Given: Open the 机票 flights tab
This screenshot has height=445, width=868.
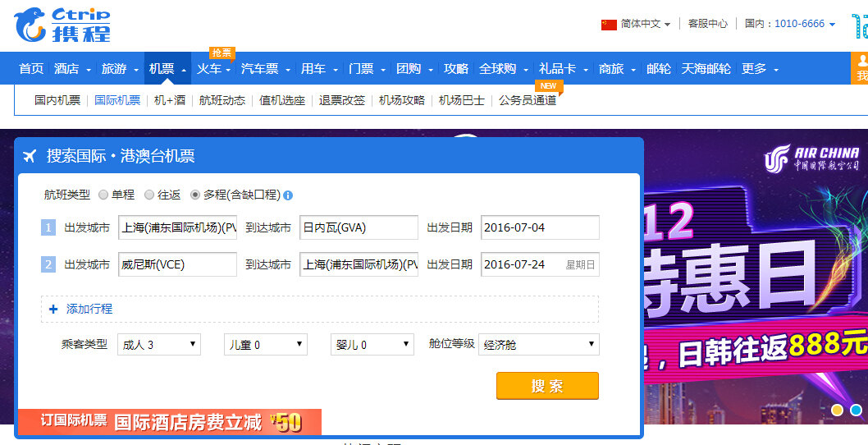Looking at the screenshot, I should pos(167,69).
